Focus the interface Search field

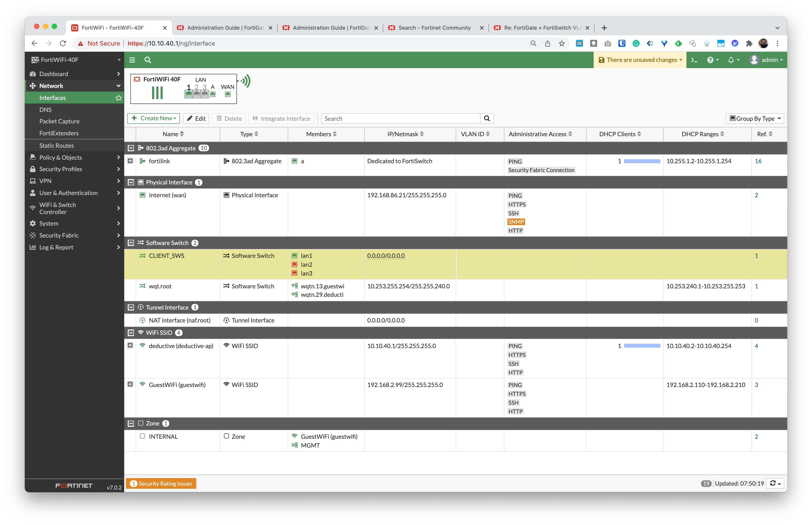pos(400,118)
